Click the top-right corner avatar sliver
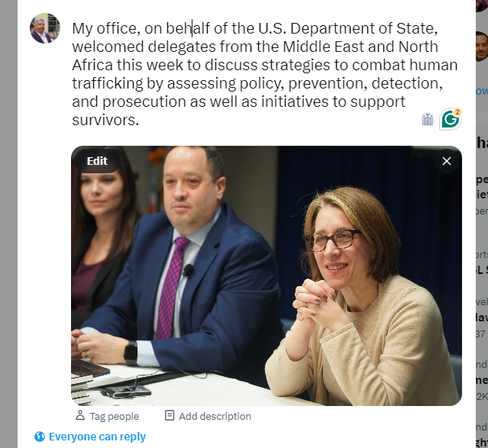Image resolution: width=488 pixels, height=448 pixels. [x=482, y=5]
